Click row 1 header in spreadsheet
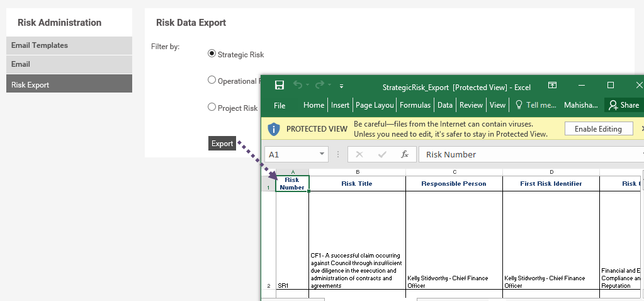The height and width of the screenshot is (301, 644). (x=269, y=183)
